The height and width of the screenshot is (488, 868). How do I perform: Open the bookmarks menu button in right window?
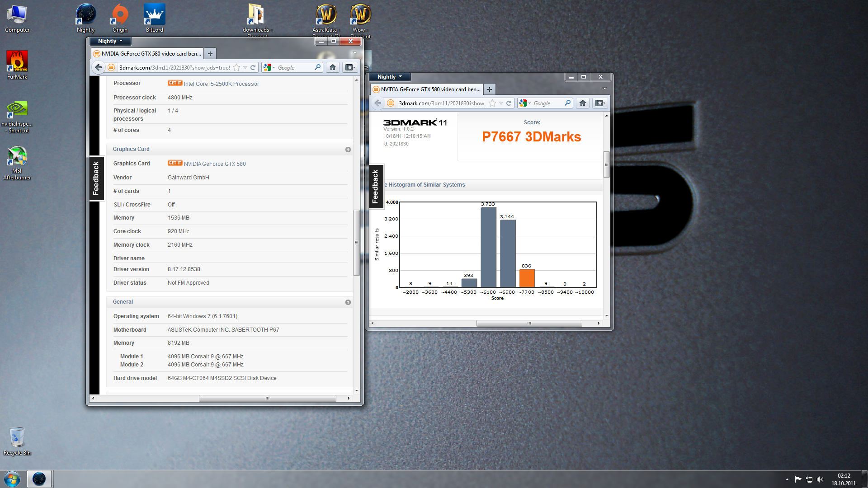click(x=600, y=103)
